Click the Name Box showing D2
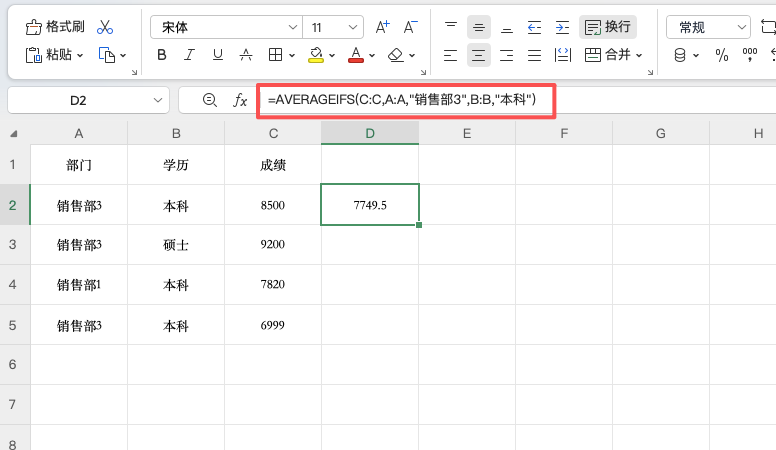Viewport: 776px width, 450px height. click(78, 100)
